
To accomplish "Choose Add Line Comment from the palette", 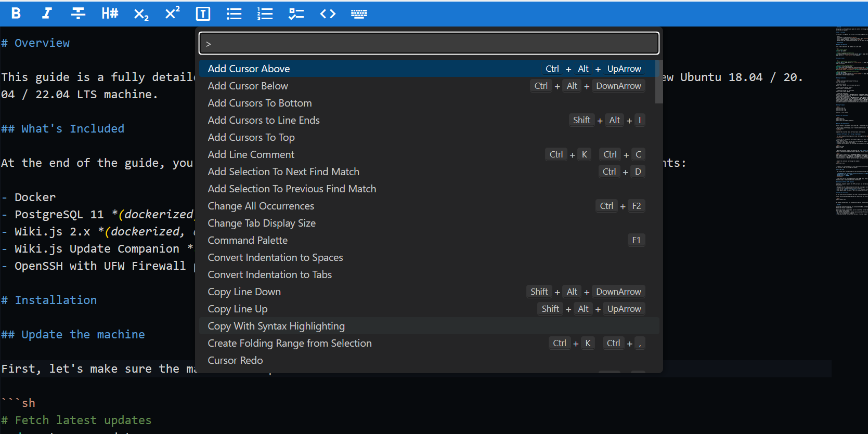I will [251, 154].
